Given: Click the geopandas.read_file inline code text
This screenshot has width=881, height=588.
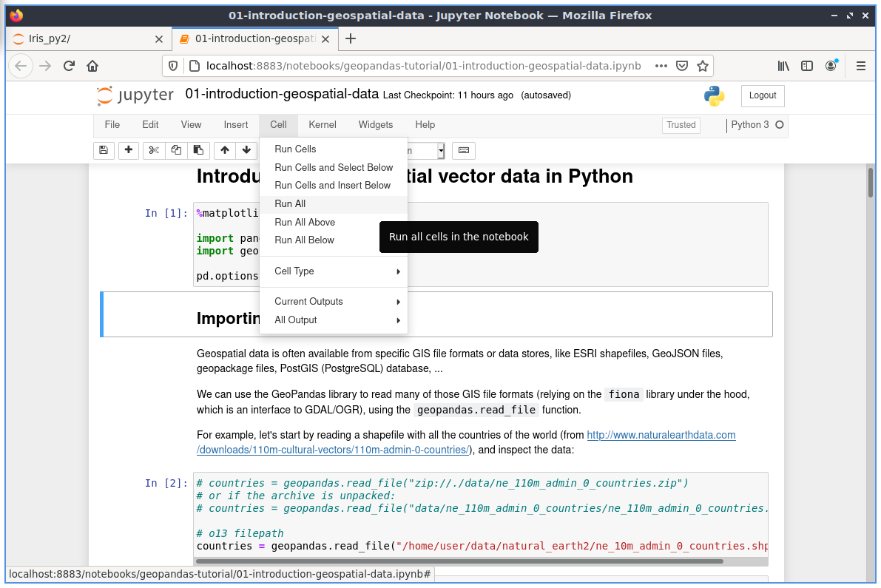Looking at the screenshot, I should (476, 410).
